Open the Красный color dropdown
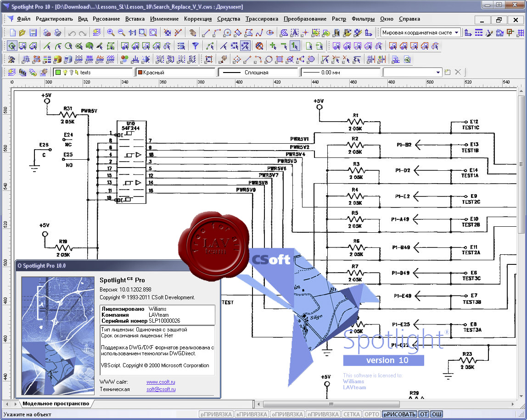 [x=175, y=72]
